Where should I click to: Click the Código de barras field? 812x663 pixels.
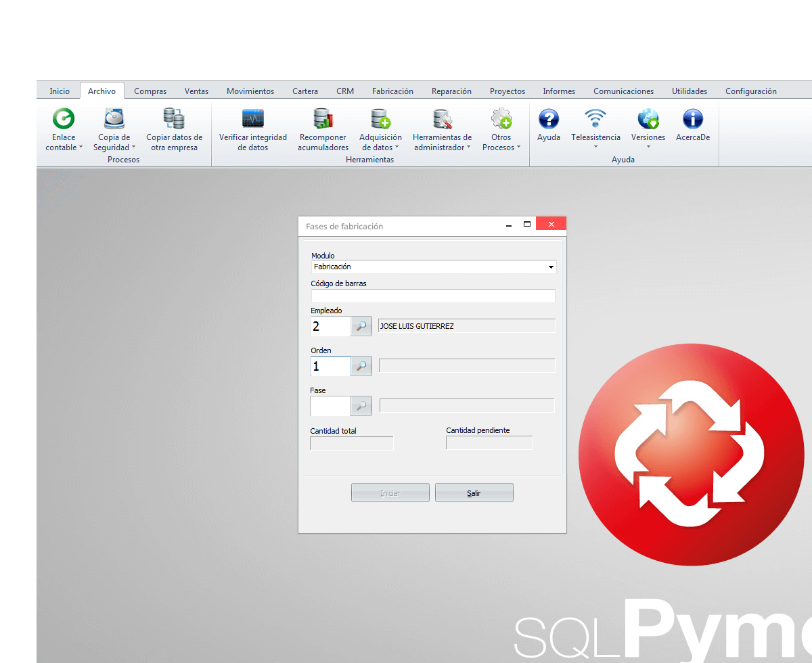[433, 296]
